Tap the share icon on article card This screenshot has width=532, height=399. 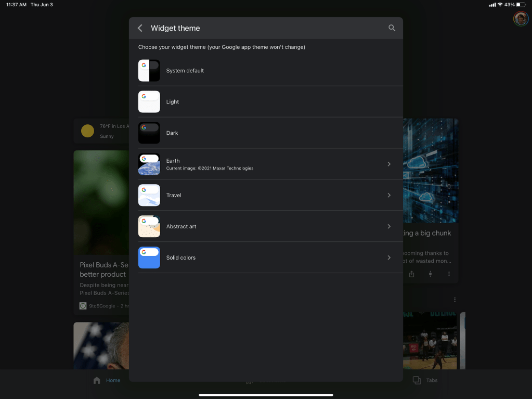click(x=411, y=274)
